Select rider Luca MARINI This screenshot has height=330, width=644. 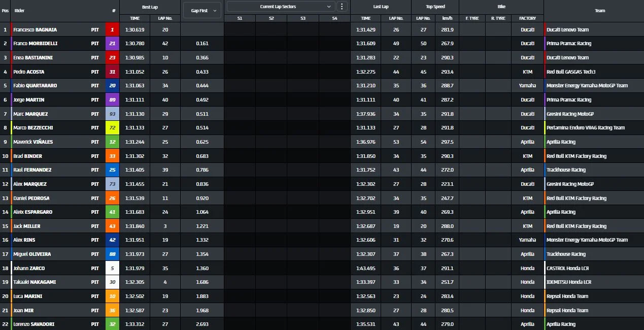(x=27, y=296)
